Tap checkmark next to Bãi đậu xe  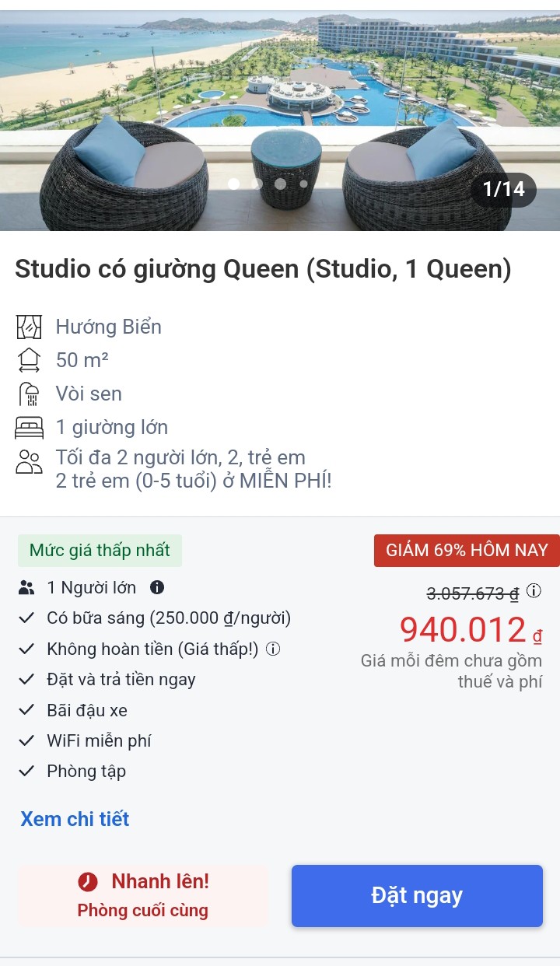[x=27, y=710]
